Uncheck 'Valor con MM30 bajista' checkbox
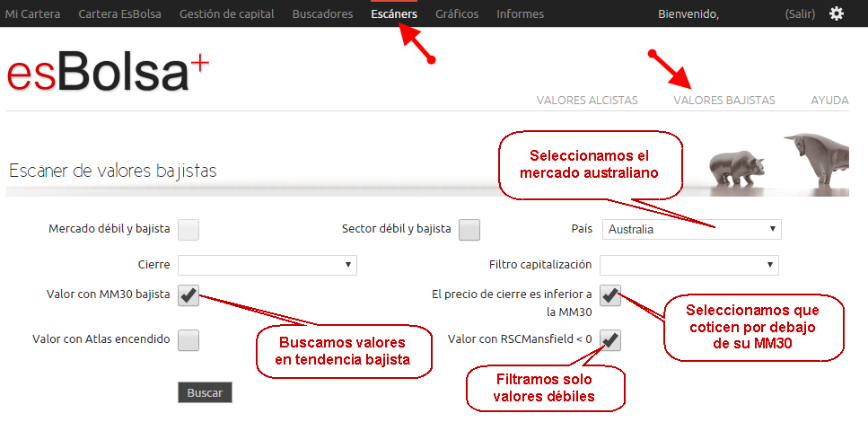The width and height of the screenshot is (868, 422). click(x=189, y=295)
